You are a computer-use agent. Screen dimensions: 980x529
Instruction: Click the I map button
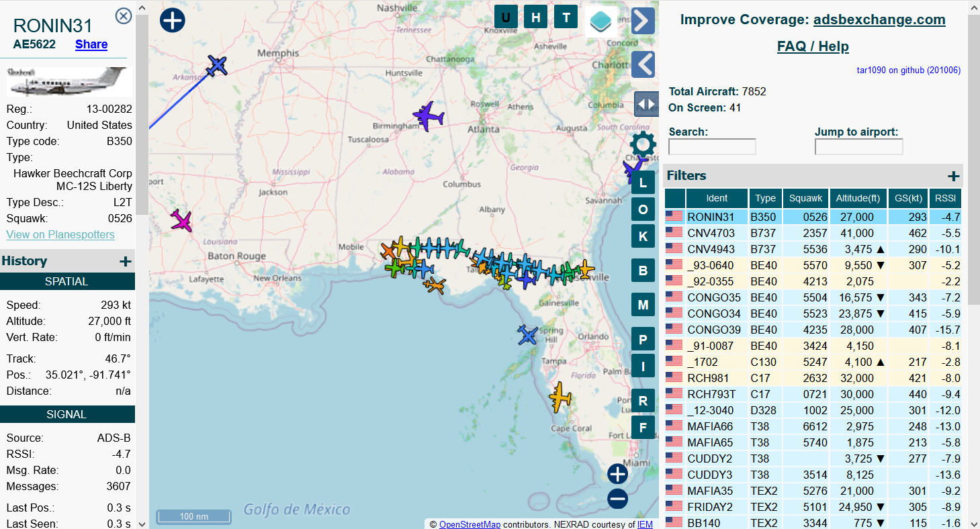(643, 367)
